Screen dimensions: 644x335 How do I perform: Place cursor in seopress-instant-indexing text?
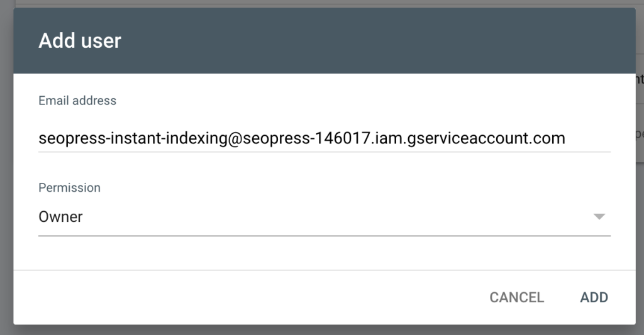[133, 138]
